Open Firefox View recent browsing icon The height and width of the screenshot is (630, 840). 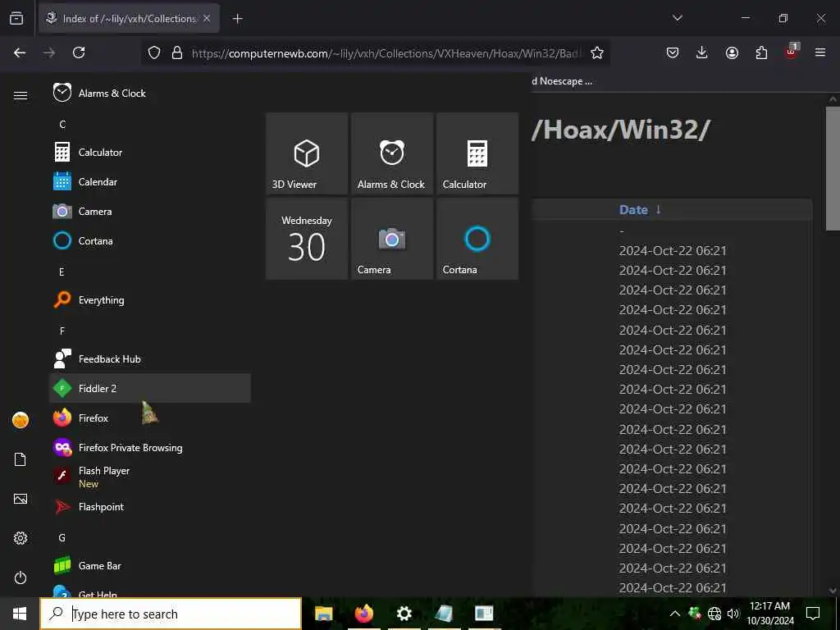pyautogui.click(x=16, y=18)
